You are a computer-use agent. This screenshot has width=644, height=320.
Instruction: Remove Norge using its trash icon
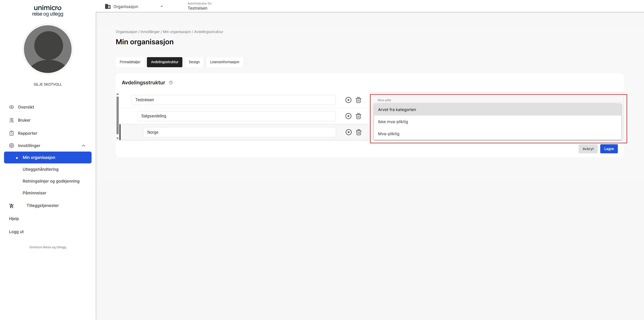pyautogui.click(x=359, y=132)
